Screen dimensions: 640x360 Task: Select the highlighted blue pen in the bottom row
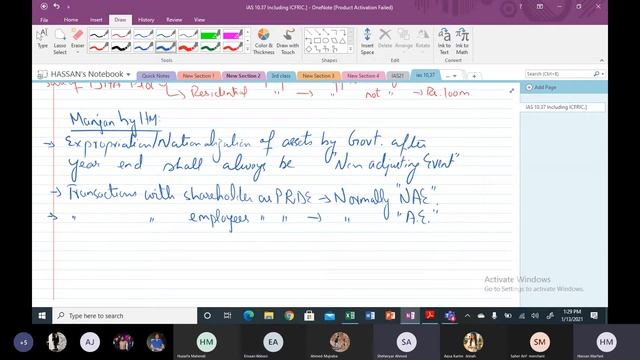click(166, 47)
